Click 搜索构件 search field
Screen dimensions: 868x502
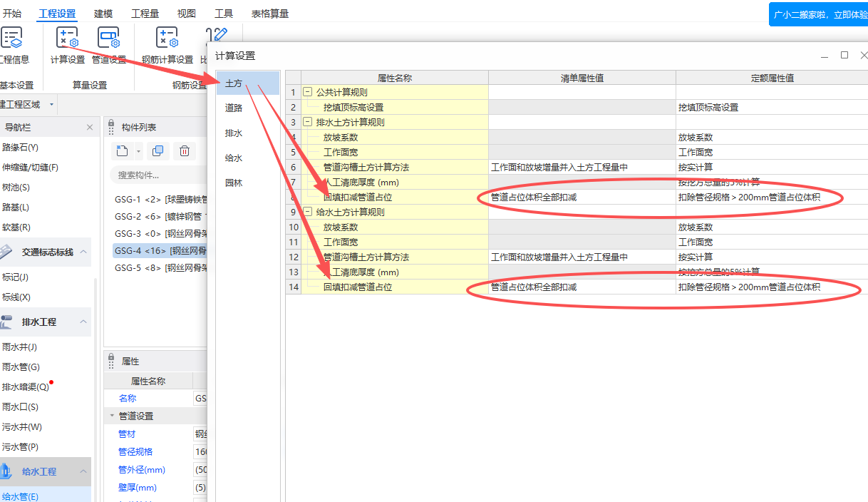(158, 175)
